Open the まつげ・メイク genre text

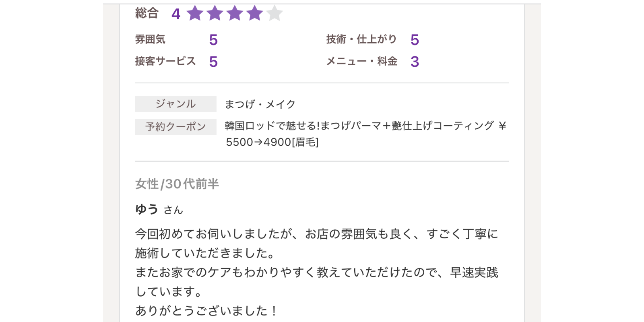coord(260,104)
